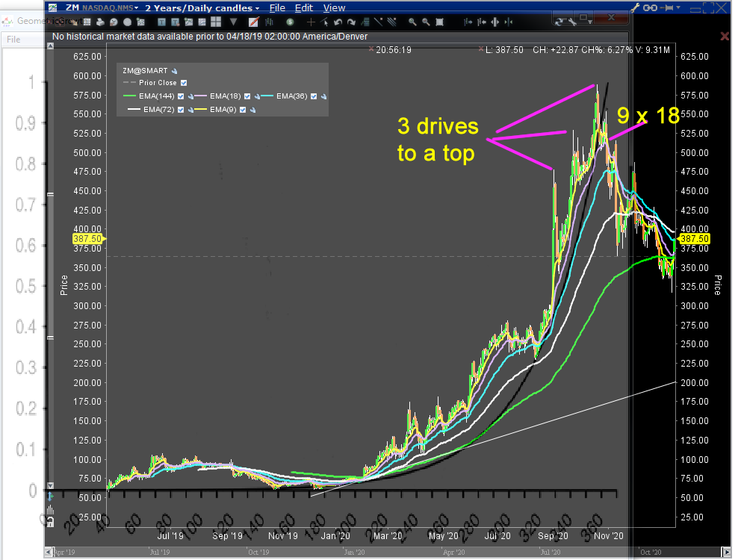Click the redo arrow icon
Screen dimensions: 741x560
click(351, 22)
